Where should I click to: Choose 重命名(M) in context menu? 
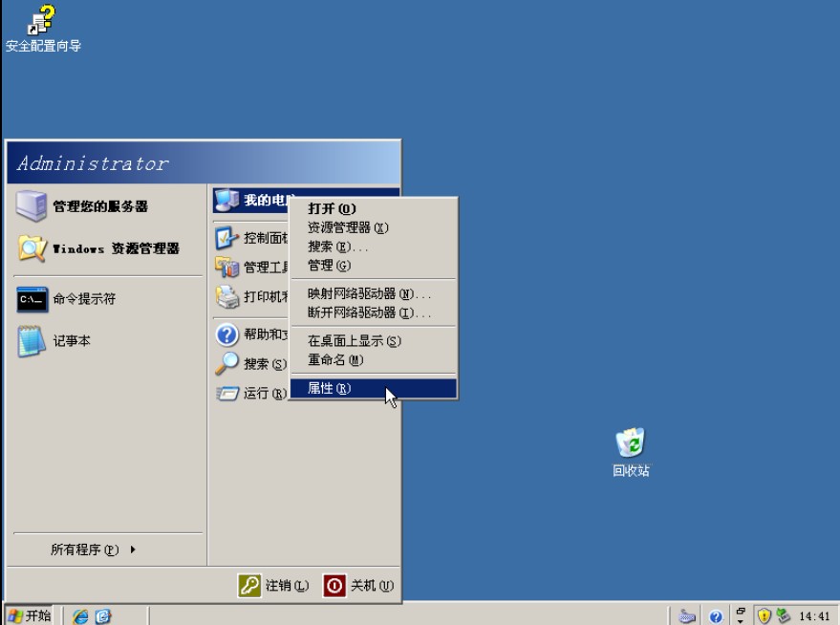(x=374, y=359)
